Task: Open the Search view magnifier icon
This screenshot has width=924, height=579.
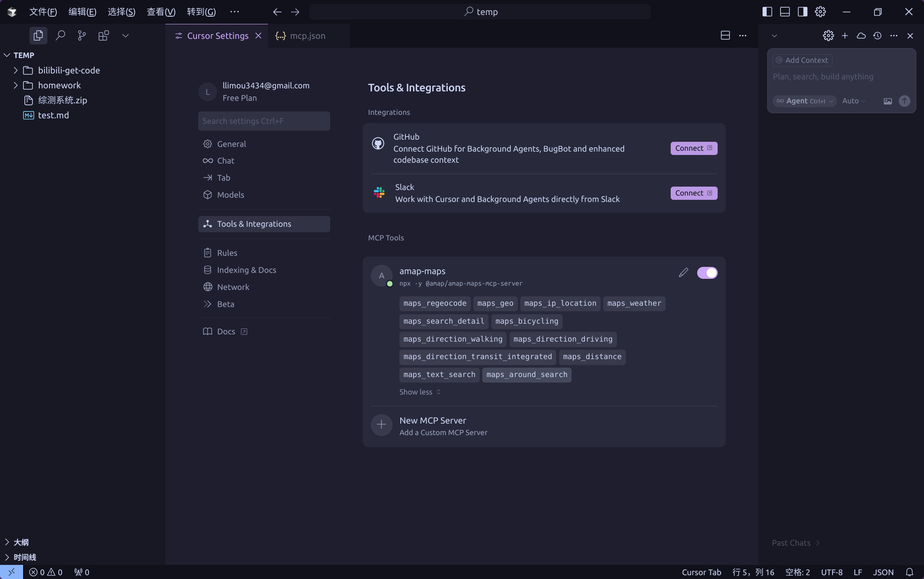Action: point(60,35)
